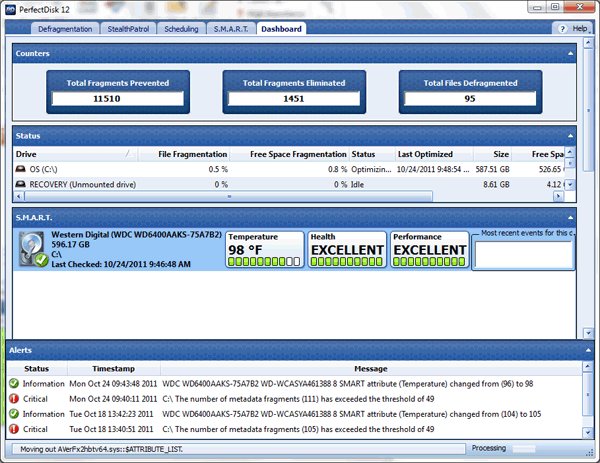This screenshot has height=463, width=600.
Task: Click the Alerts list scroll down arrow
Action: 588,433
